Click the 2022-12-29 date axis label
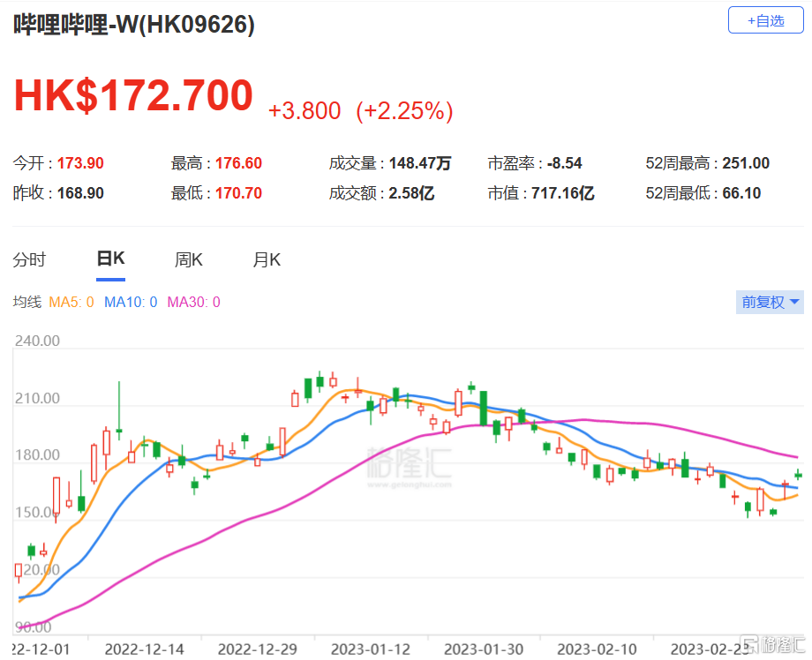812x660 pixels. [x=258, y=649]
